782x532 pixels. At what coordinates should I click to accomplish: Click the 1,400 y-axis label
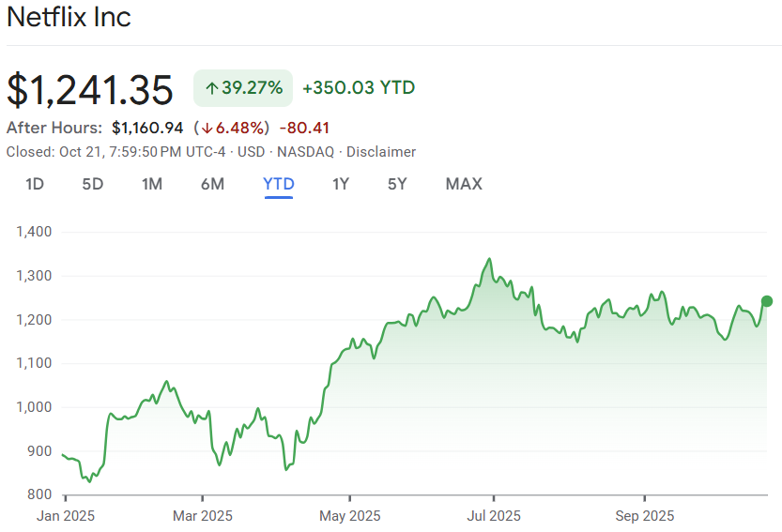(34, 232)
